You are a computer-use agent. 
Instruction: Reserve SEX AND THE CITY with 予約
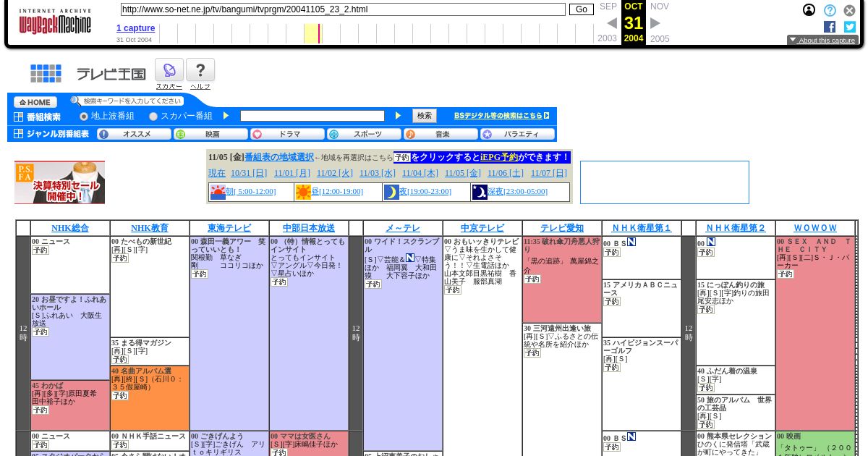[x=785, y=274]
